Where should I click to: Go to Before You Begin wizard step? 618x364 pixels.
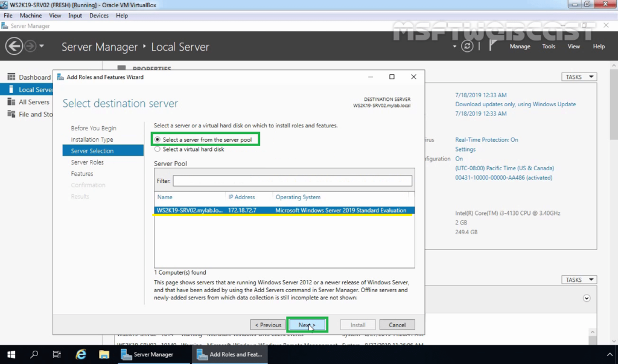[94, 128]
